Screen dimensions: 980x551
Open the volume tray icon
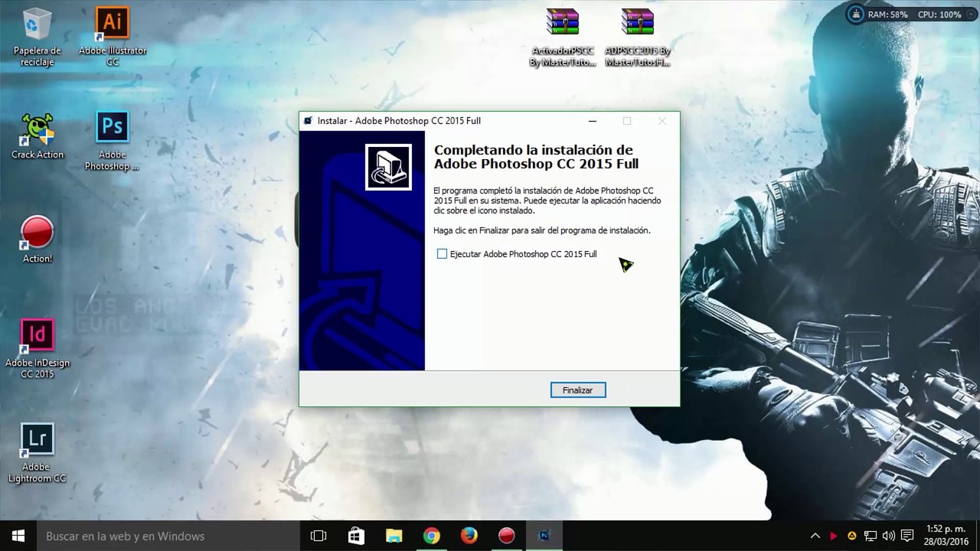pos(888,536)
